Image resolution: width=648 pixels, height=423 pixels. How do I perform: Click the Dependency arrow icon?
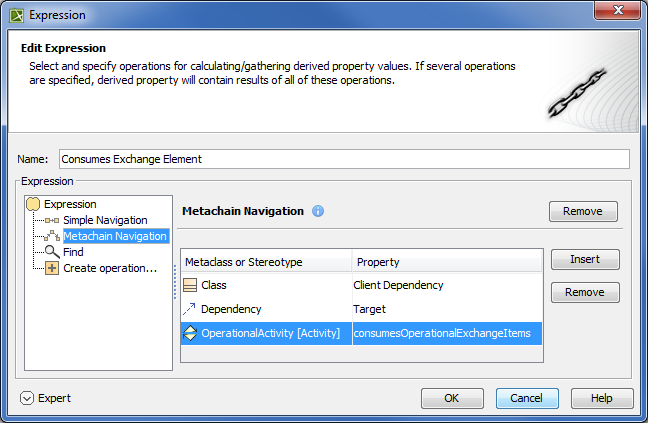pos(191,309)
